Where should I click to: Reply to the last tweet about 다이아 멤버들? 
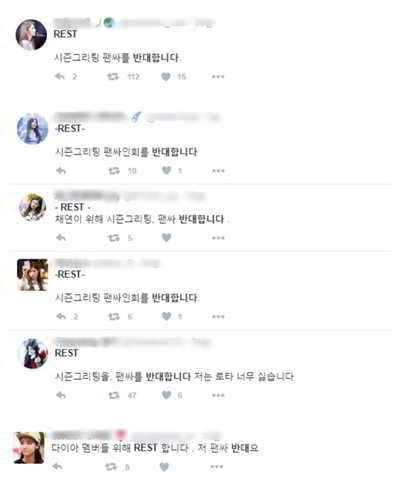click(x=58, y=466)
